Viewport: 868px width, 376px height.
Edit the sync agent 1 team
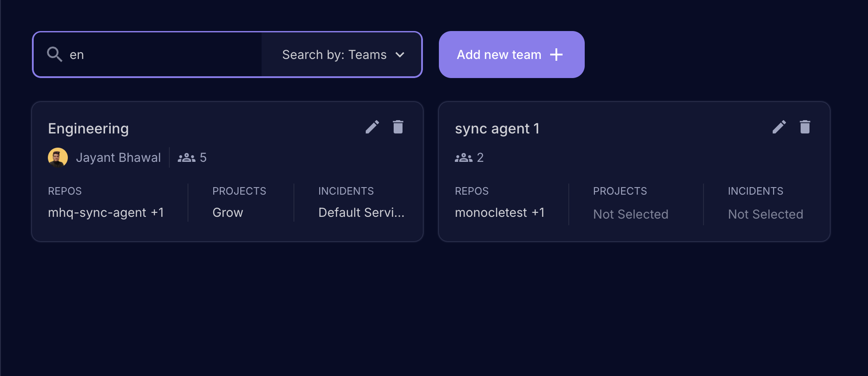tap(779, 127)
